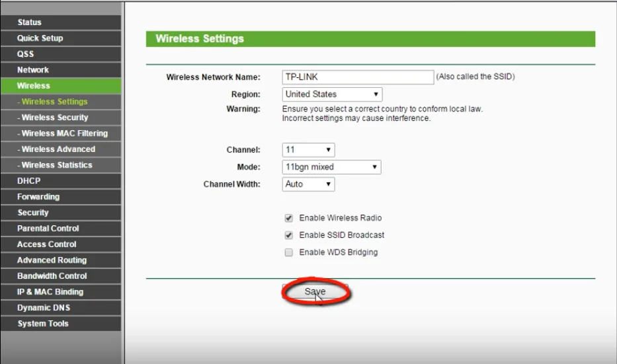Open the Mode dropdown list

tap(331, 167)
